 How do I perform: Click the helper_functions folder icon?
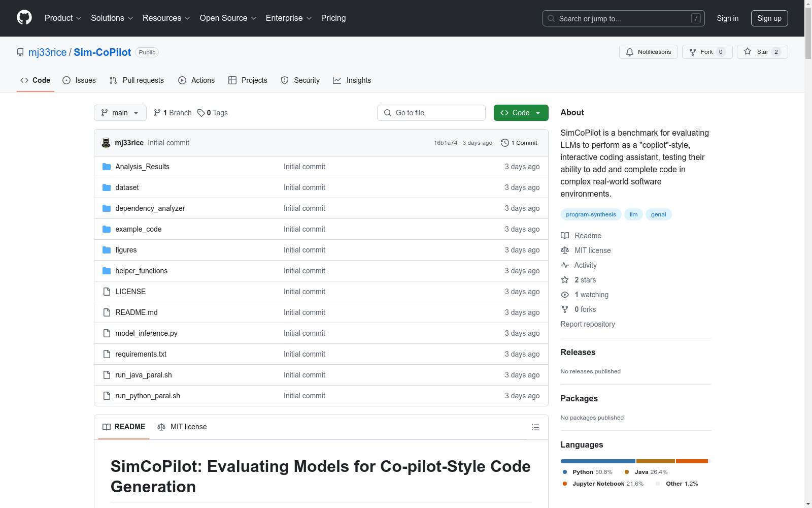(107, 271)
